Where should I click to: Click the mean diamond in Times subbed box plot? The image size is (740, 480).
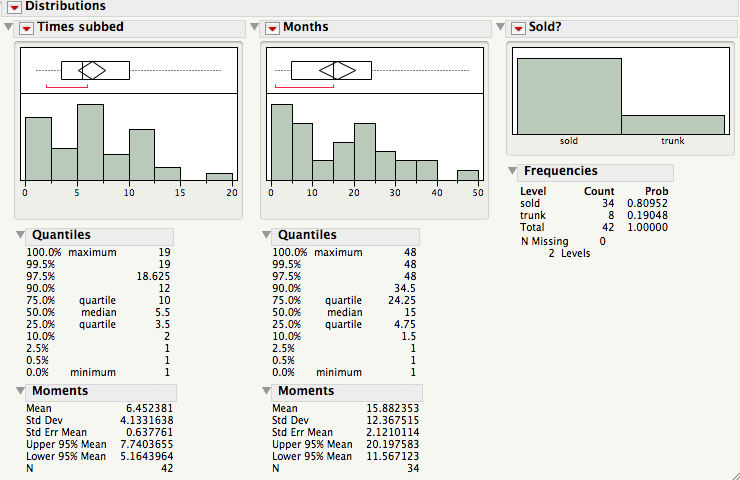click(x=93, y=70)
